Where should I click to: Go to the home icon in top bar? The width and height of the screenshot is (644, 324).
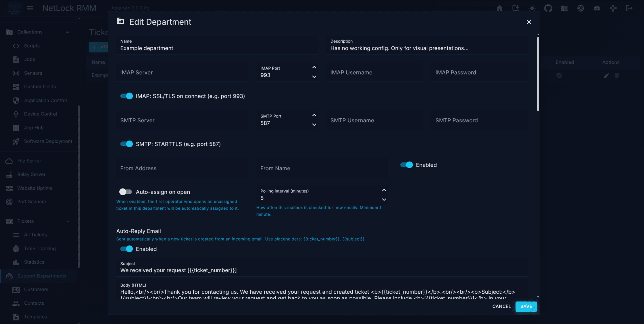click(499, 8)
